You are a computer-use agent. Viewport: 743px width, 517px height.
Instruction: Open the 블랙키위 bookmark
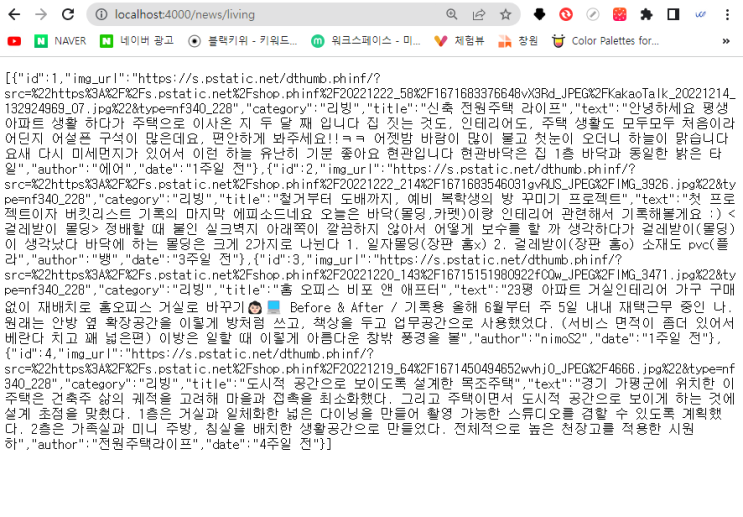(x=243, y=41)
